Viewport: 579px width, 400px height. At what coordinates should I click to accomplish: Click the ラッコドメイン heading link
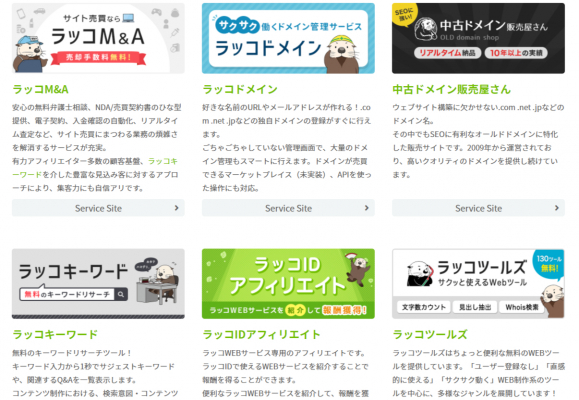[x=240, y=89]
